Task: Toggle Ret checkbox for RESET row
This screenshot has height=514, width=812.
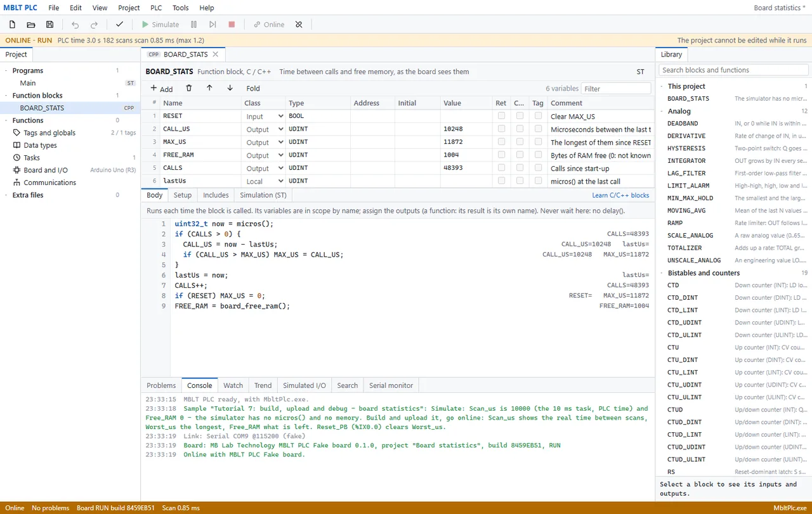Action: point(501,116)
